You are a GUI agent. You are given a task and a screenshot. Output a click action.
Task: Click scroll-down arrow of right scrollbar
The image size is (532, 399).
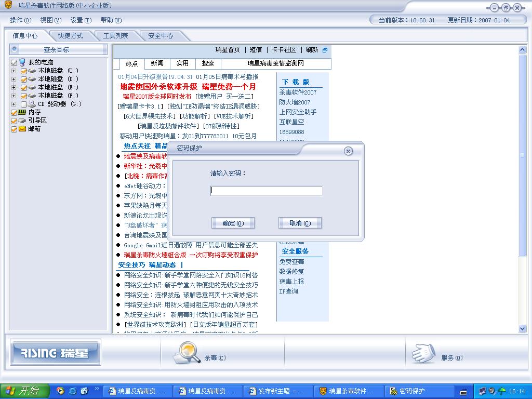coord(522,328)
